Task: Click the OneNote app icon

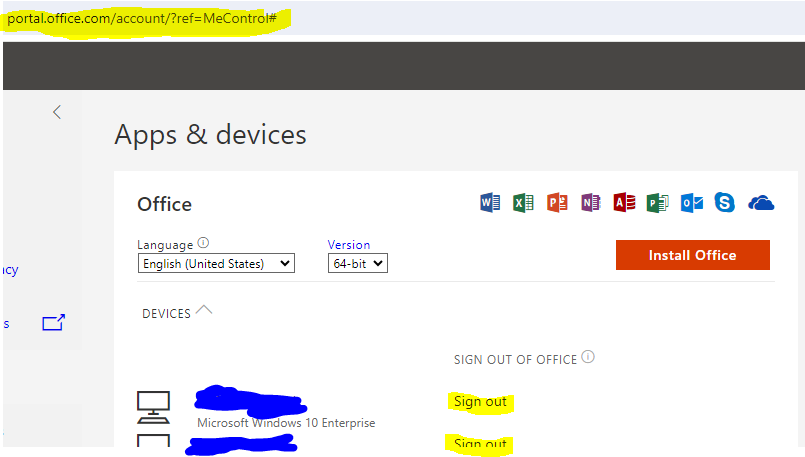Action: tap(590, 203)
